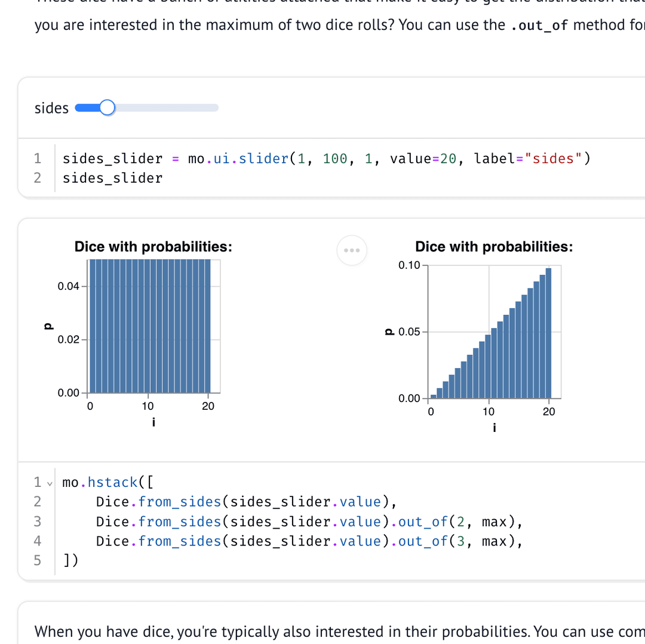Click the unfilled part of the sides slider track
The height and width of the screenshot is (644, 645).
tap(166, 108)
